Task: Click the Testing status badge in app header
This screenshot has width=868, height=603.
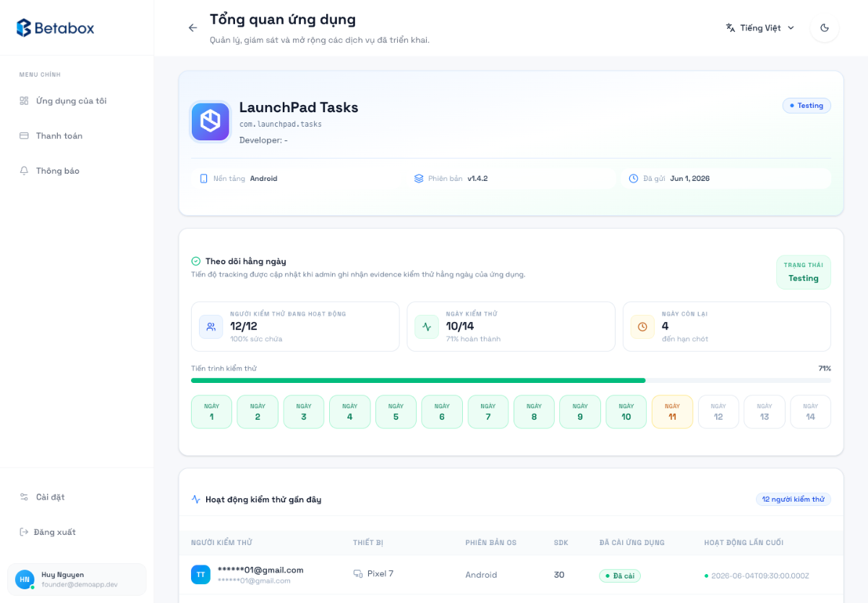Action: 807,106
